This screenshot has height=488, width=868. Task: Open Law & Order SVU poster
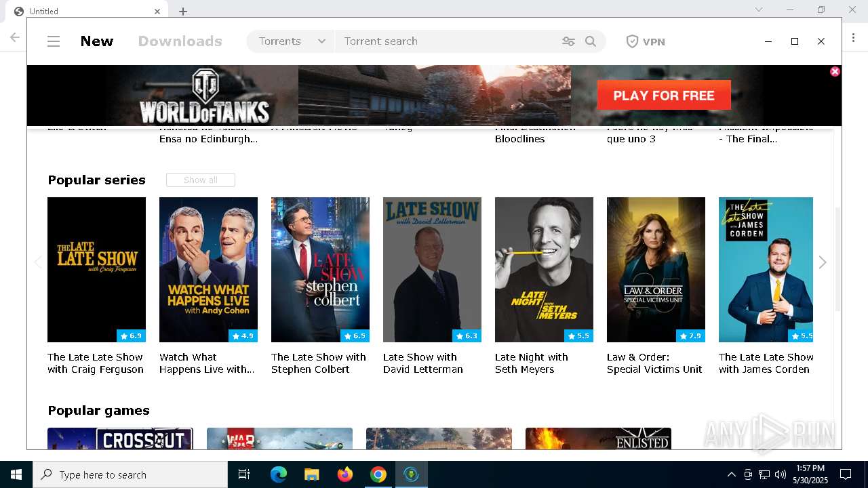[x=656, y=270]
